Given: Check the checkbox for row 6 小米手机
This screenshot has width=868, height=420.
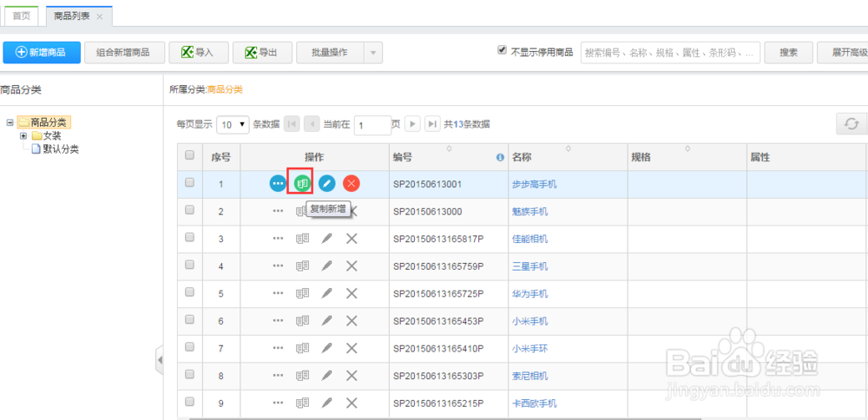Looking at the screenshot, I should (189, 319).
